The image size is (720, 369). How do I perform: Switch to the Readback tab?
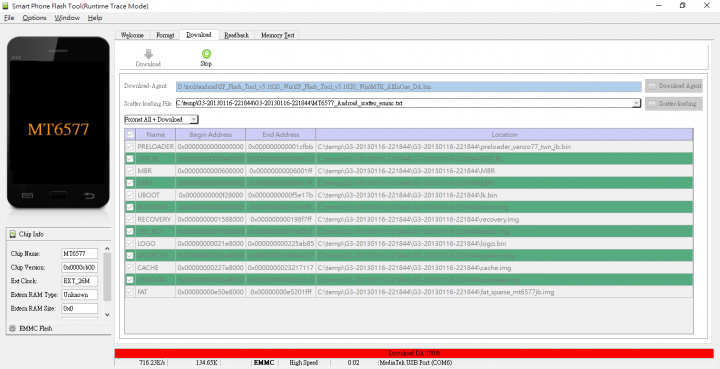[x=236, y=35]
